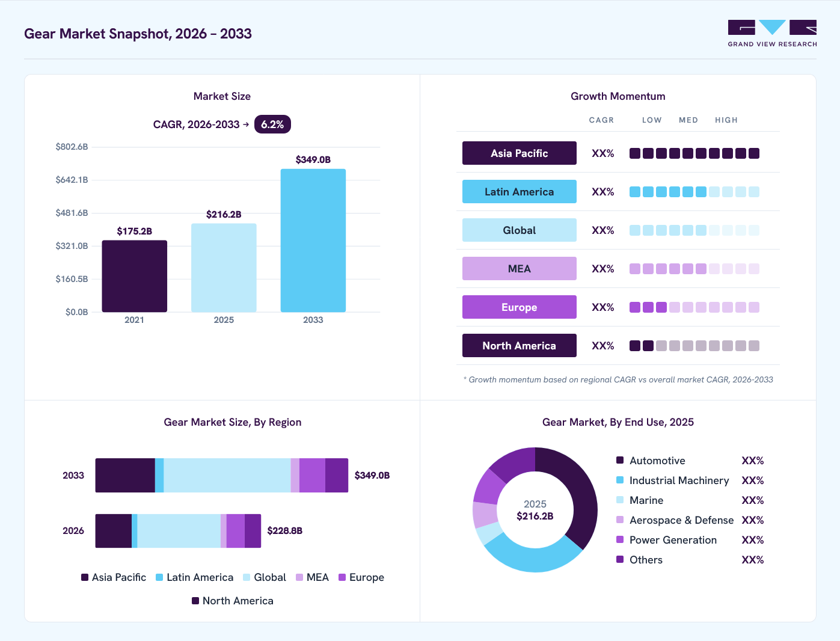This screenshot has height=641, width=840.
Task: Click the Automotive legend color swatch
Action: point(620,460)
